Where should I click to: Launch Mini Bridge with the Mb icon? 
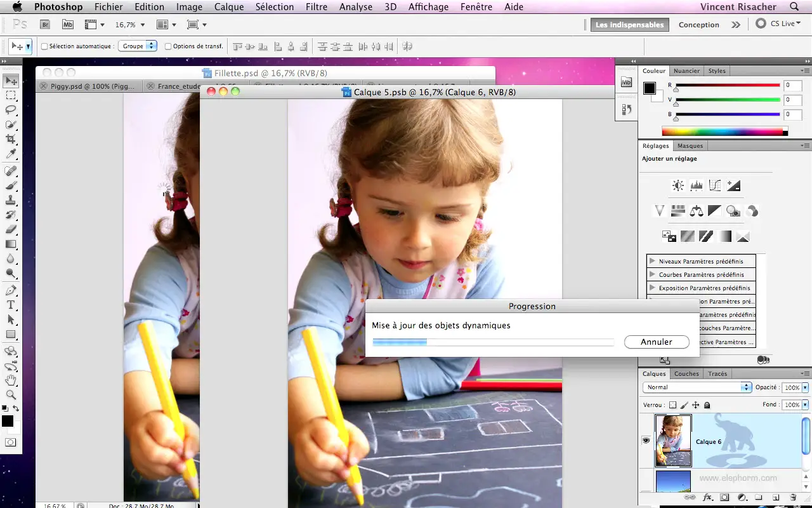click(x=68, y=25)
